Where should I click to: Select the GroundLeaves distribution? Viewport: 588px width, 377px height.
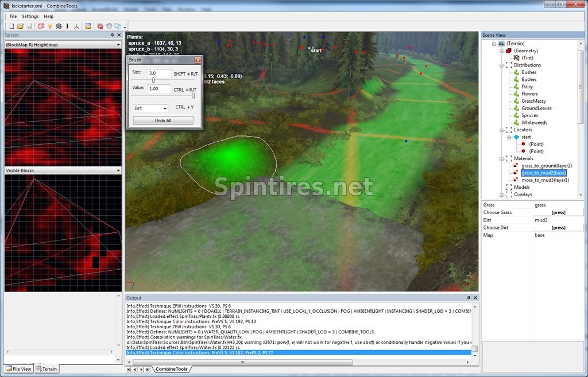pos(536,108)
